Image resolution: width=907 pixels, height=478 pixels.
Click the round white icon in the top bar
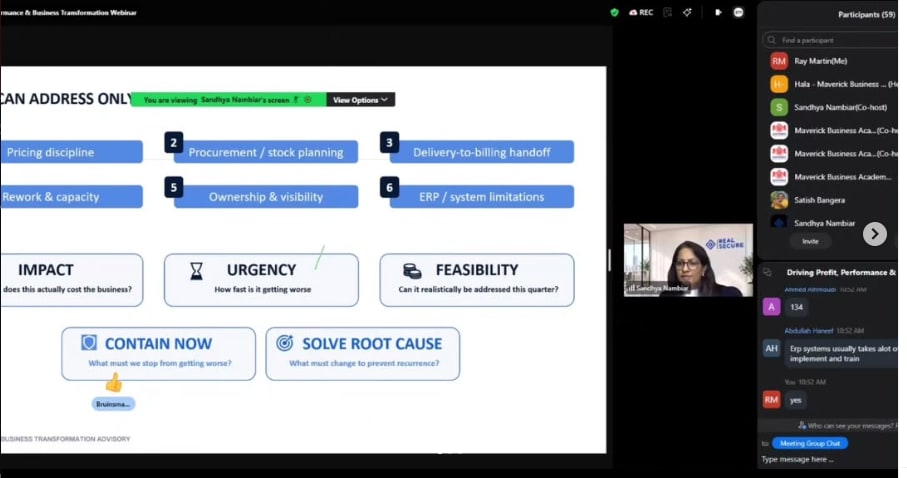coord(738,12)
